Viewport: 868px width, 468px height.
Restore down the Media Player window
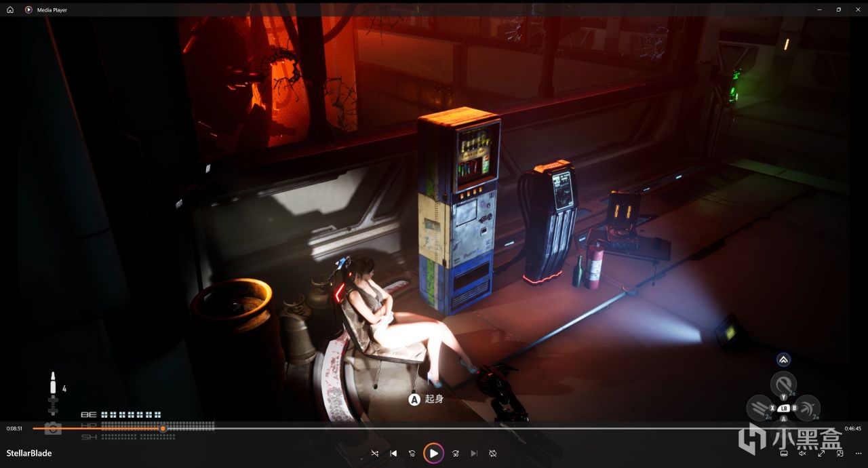(839, 9)
